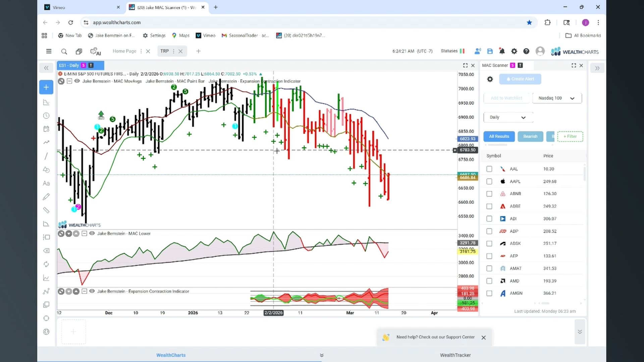Click the + Filter button
The image size is (644, 362).
tap(570, 136)
